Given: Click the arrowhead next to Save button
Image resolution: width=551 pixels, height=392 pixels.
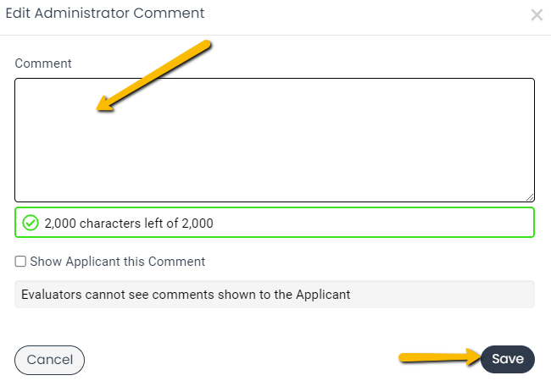Looking at the screenshot, I should pos(473,357).
